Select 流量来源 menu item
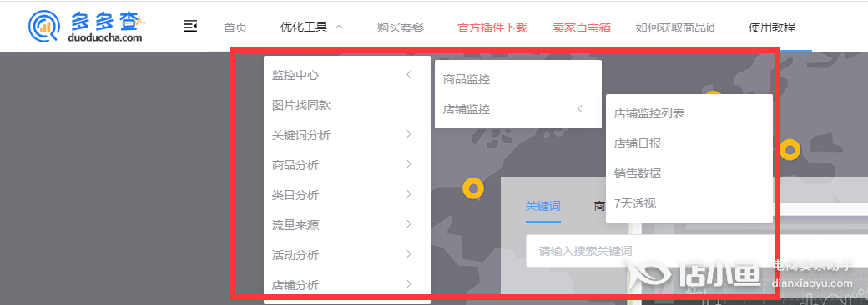 (x=347, y=225)
